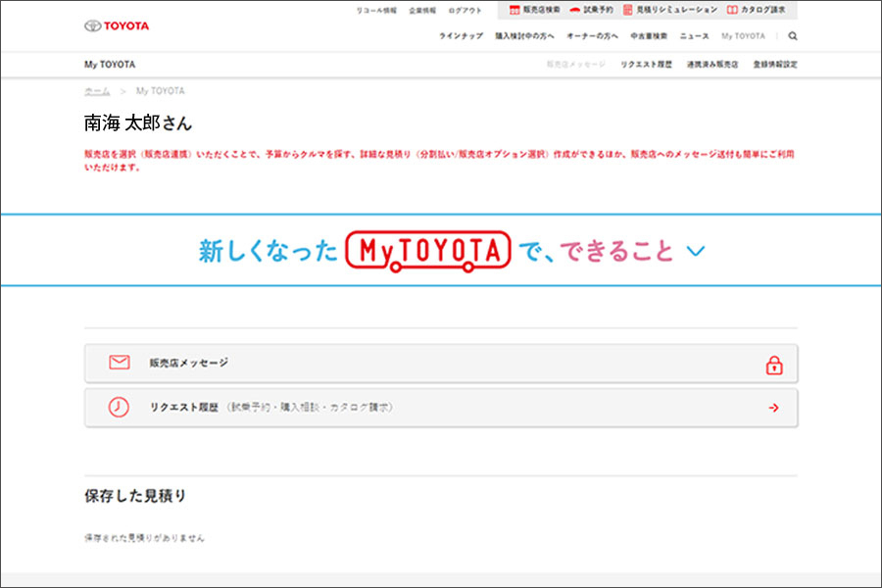
Task: Click the ホーム breadcrumb link
Action: [97, 91]
